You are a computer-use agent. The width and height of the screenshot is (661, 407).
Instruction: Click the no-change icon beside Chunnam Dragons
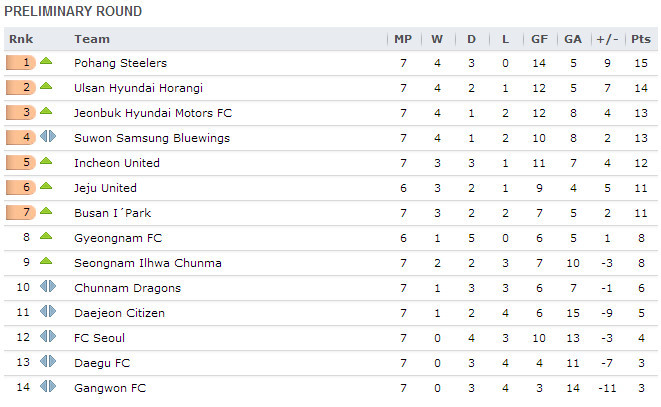pos(48,287)
